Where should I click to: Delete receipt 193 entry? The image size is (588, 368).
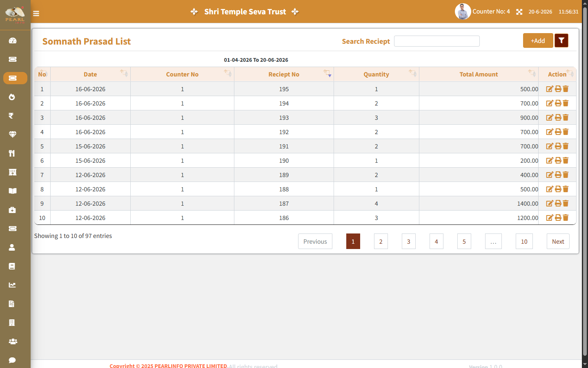(x=566, y=117)
